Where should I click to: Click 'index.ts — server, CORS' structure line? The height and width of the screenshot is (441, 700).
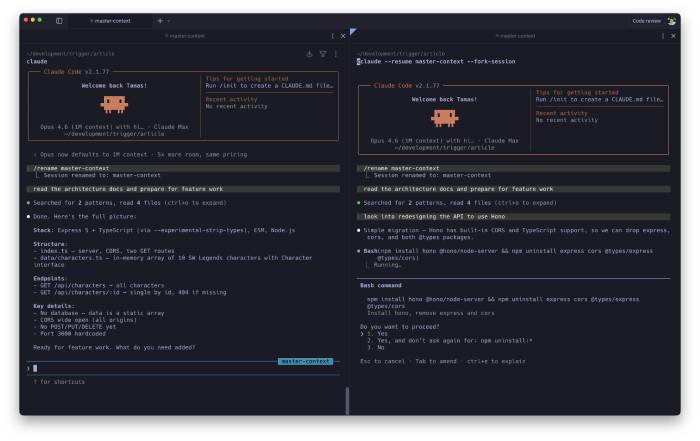pyautogui.click(x=104, y=251)
